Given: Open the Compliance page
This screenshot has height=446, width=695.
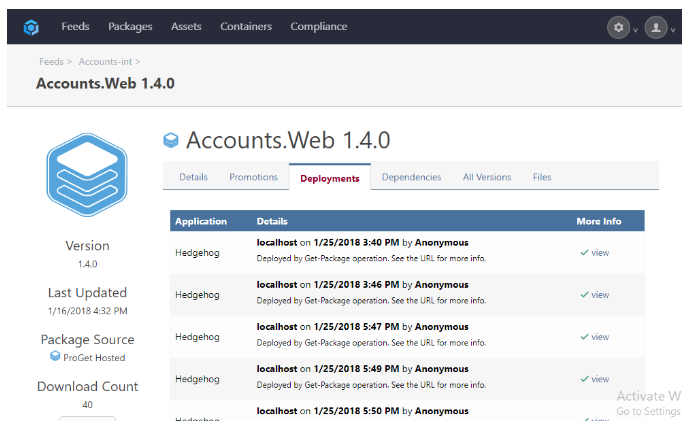Looking at the screenshot, I should (319, 27).
